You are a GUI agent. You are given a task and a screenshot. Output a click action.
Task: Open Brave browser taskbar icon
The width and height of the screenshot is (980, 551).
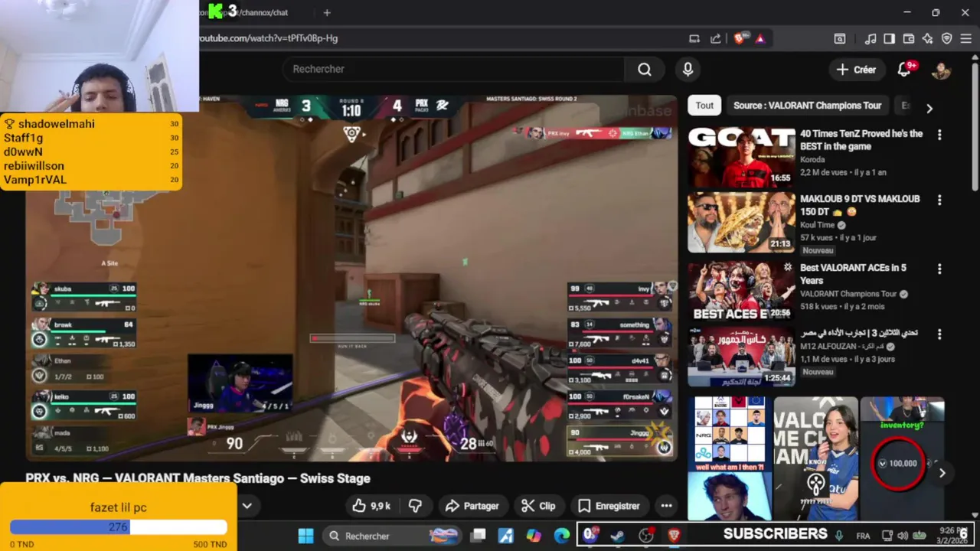coord(675,536)
